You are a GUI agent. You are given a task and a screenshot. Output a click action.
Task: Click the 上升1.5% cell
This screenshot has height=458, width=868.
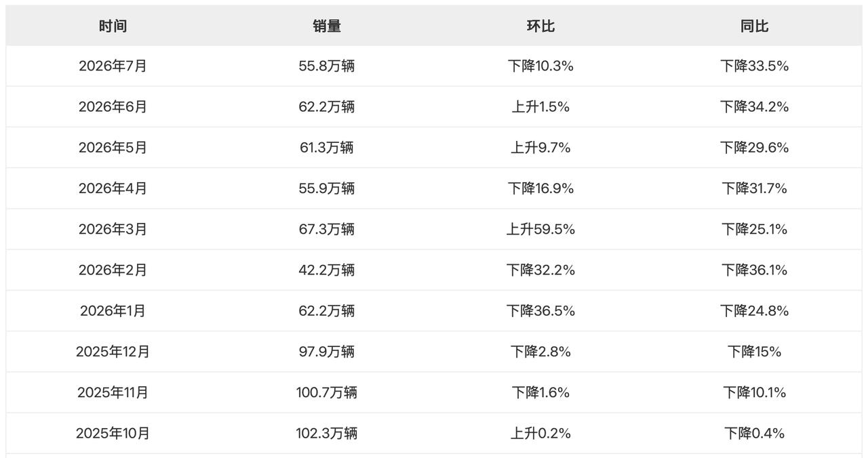point(540,107)
